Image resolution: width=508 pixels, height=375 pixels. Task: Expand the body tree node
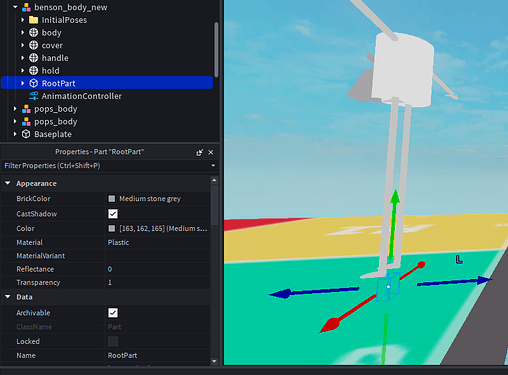[x=22, y=33]
